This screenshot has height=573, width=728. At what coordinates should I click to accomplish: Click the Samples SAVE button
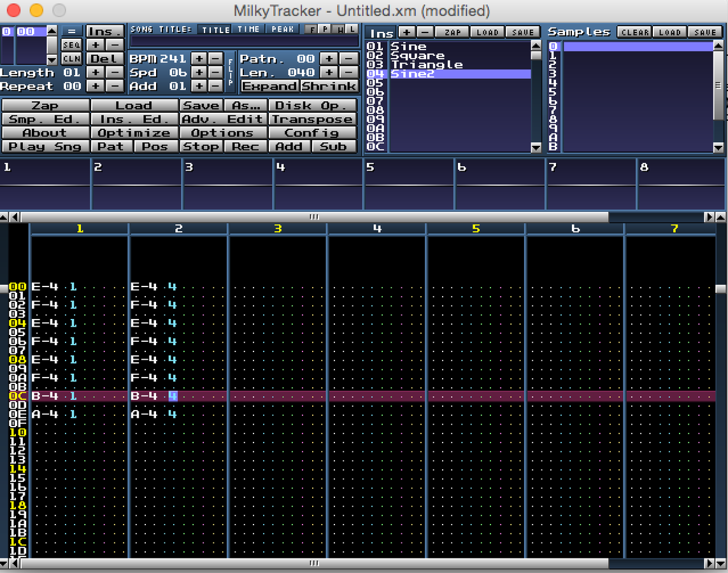(x=705, y=32)
